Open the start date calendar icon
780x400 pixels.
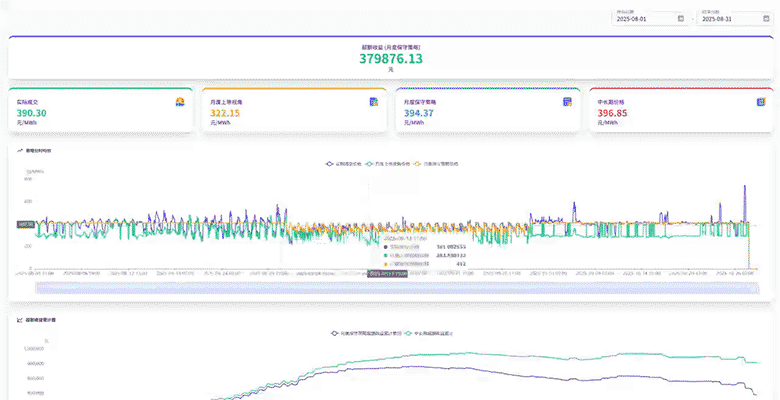tap(681, 18)
